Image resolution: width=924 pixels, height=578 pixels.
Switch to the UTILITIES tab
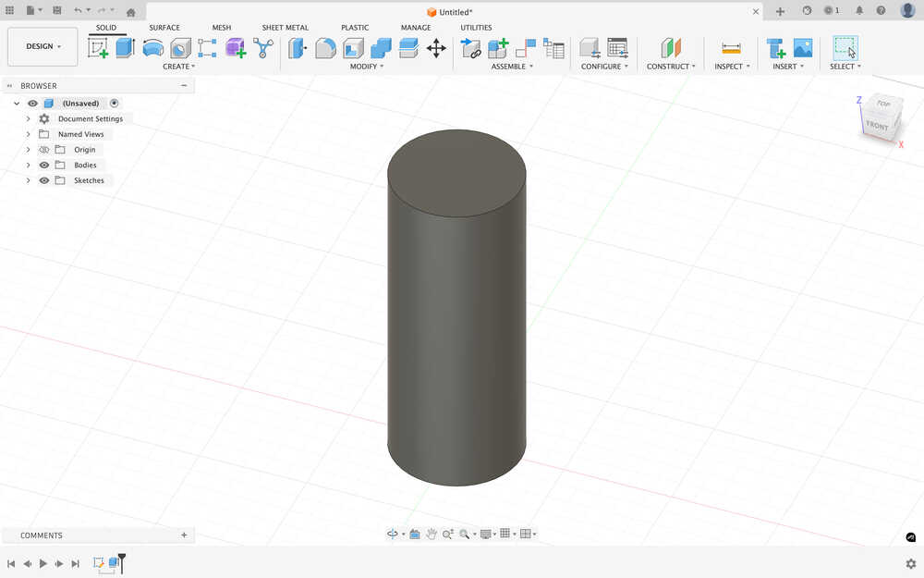coord(476,28)
